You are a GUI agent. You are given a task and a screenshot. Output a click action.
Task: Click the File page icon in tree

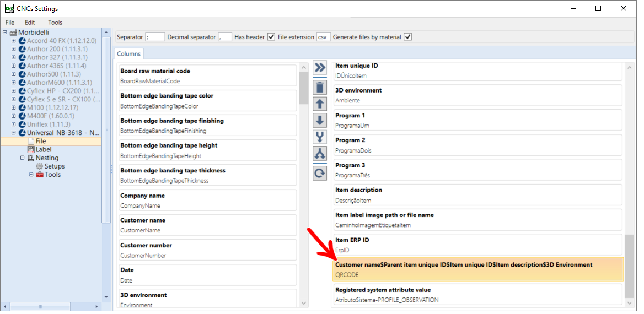click(x=30, y=141)
